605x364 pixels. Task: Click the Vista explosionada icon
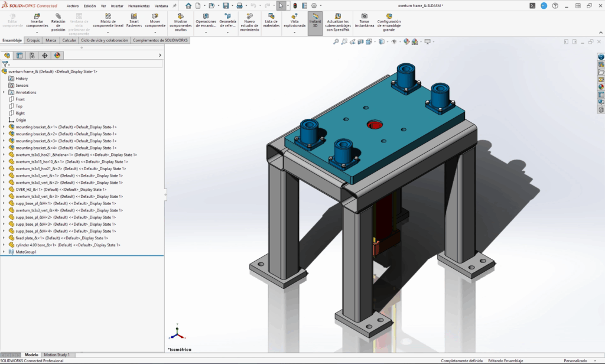coord(294,17)
